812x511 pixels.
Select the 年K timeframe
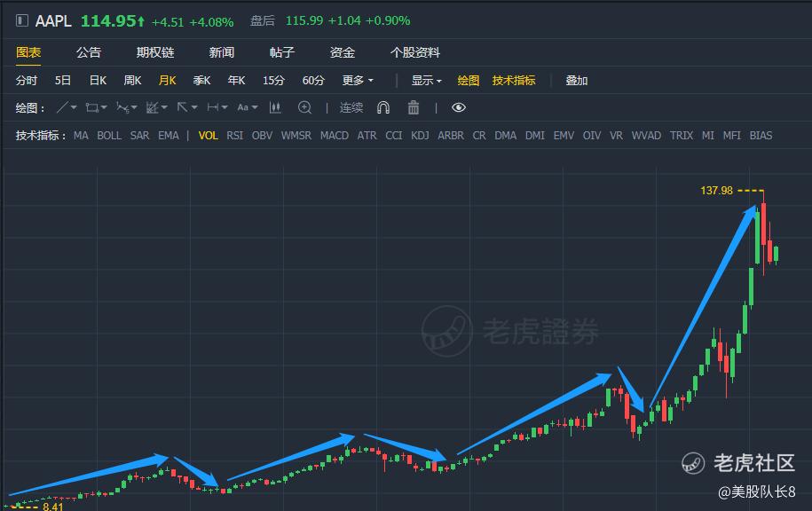(x=237, y=80)
